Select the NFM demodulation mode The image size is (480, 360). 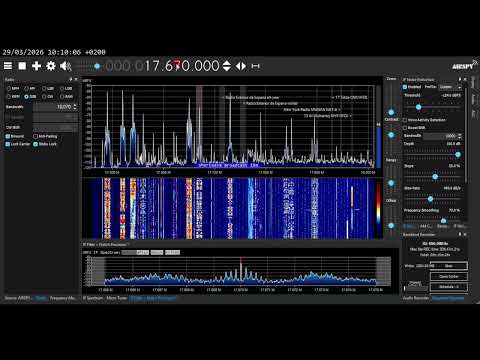(x=13, y=88)
